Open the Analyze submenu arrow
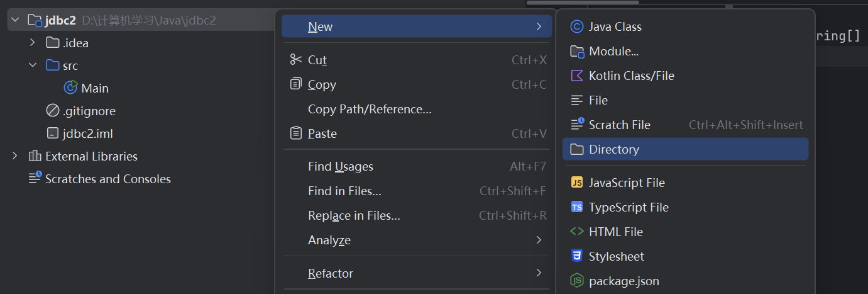 click(x=539, y=240)
